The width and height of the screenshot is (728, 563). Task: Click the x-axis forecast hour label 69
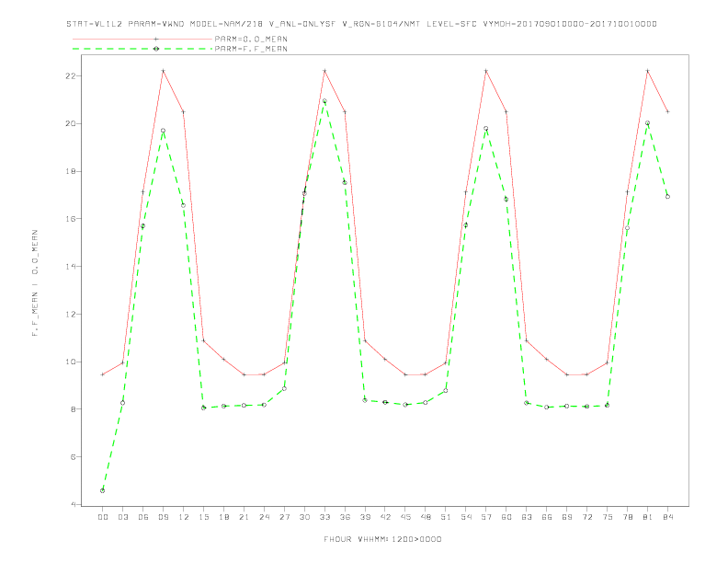click(567, 517)
